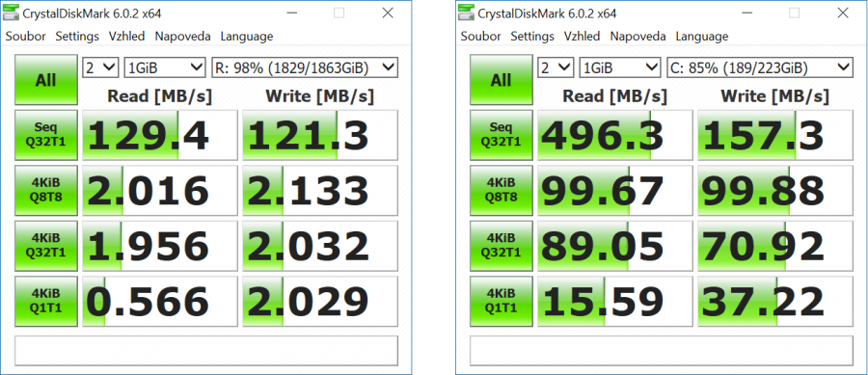Open drive R: selection dropdown
The width and height of the screenshot is (868, 375).
[x=305, y=68]
